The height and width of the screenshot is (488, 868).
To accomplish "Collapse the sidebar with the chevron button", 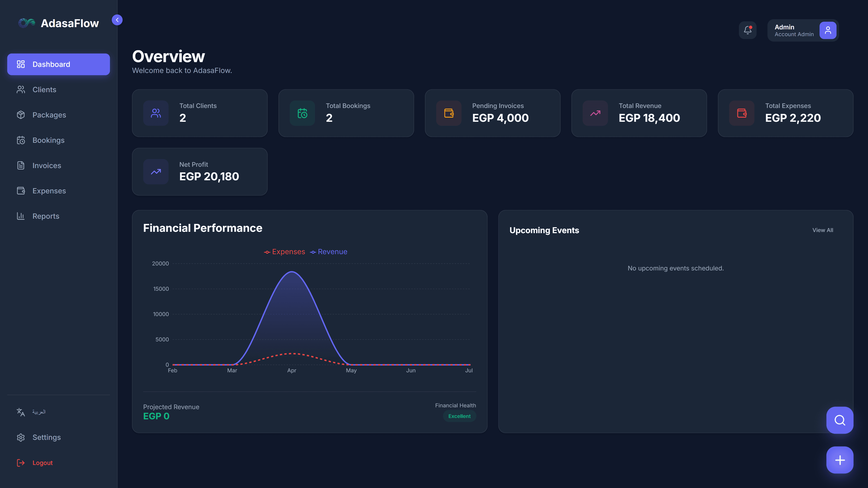I will click(117, 20).
